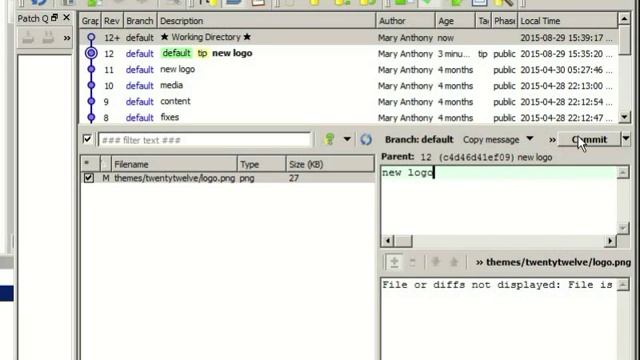Viewport: 640px width, 360px height.
Task: Click the Age column header
Action: tap(456, 21)
